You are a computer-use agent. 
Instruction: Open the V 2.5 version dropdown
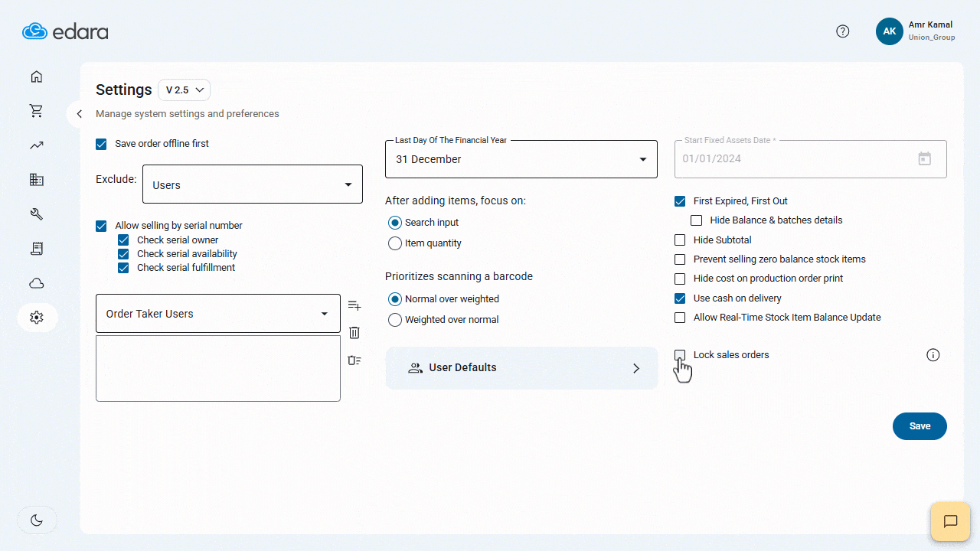click(x=184, y=90)
